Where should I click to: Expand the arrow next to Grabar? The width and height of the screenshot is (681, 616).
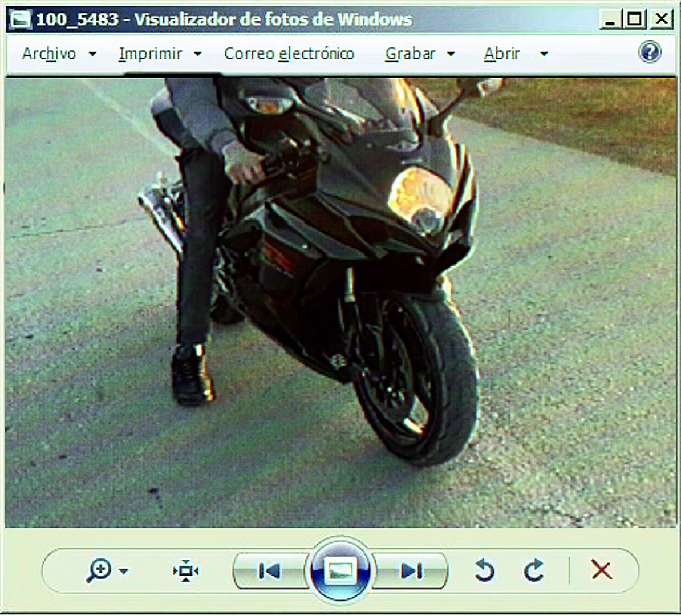coord(451,54)
